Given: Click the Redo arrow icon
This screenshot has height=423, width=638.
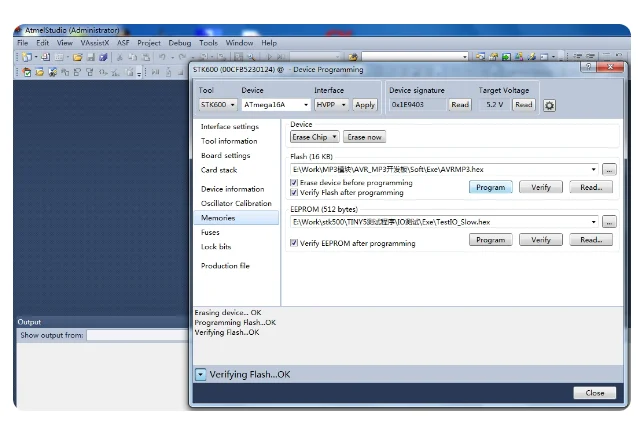Looking at the screenshot, I should click(182, 57).
